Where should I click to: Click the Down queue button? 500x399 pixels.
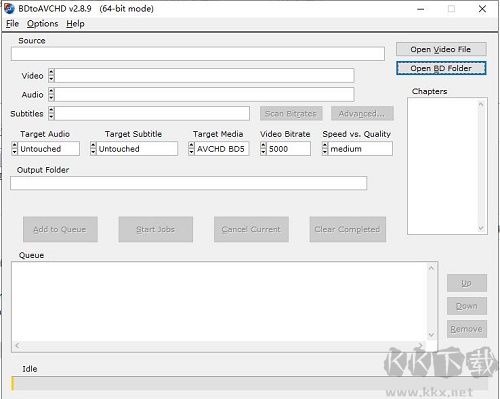[467, 306]
